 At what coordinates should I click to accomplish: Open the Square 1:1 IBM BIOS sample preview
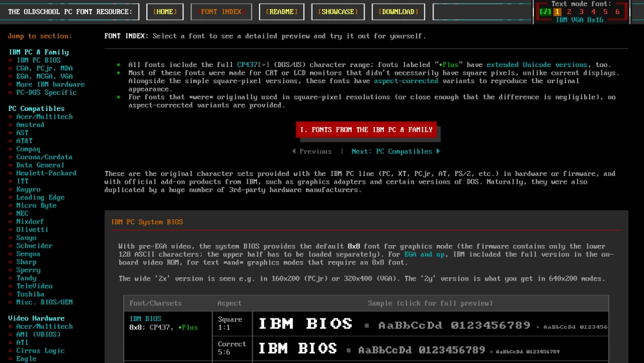coord(430,324)
